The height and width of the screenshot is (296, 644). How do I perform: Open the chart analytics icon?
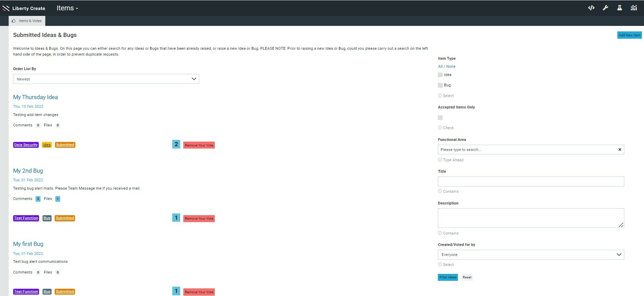click(x=634, y=8)
